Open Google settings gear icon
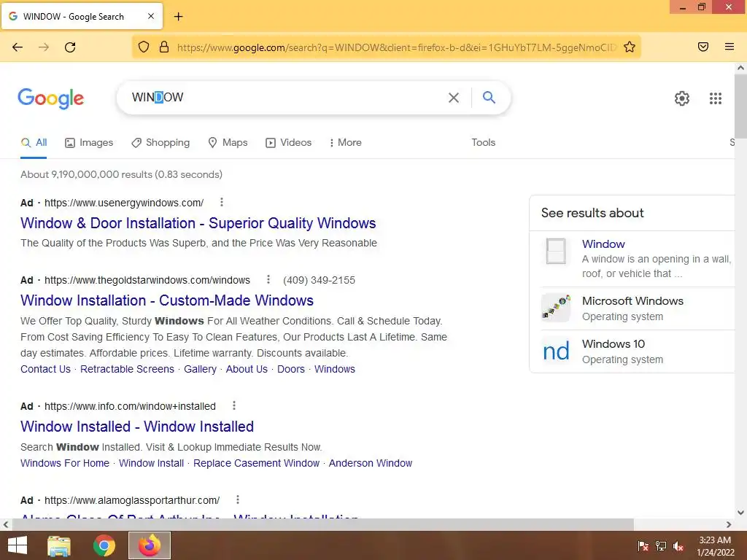 pyautogui.click(x=682, y=98)
